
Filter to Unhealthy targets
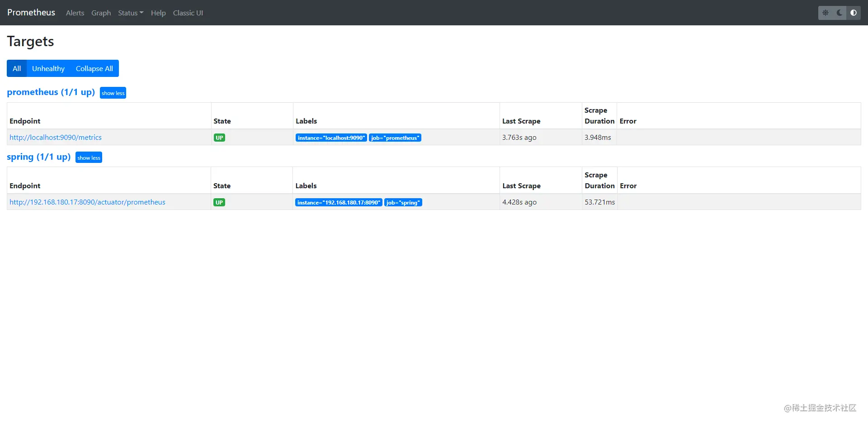pyautogui.click(x=48, y=68)
